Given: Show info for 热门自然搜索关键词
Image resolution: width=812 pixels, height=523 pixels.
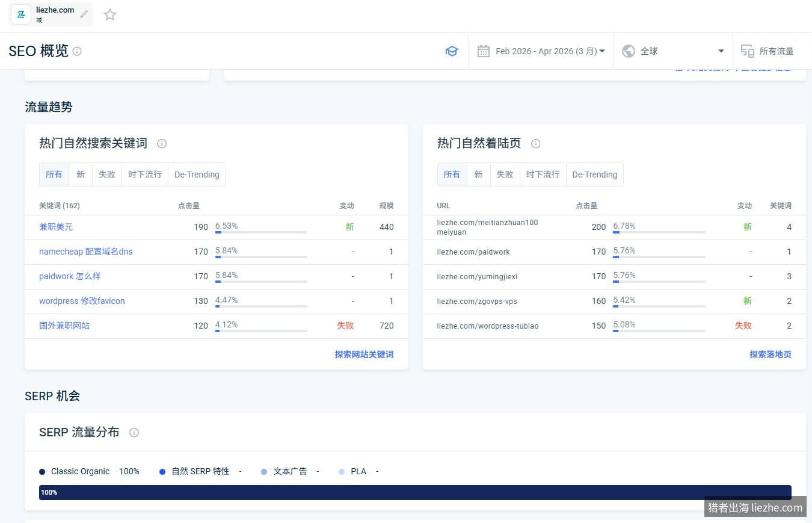Looking at the screenshot, I should coord(162,143).
